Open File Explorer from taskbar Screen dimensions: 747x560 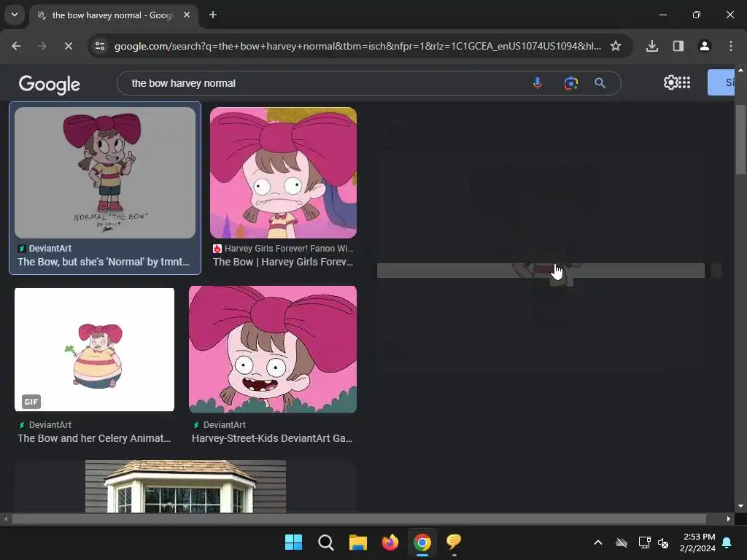pyautogui.click(x=357, y=542)
